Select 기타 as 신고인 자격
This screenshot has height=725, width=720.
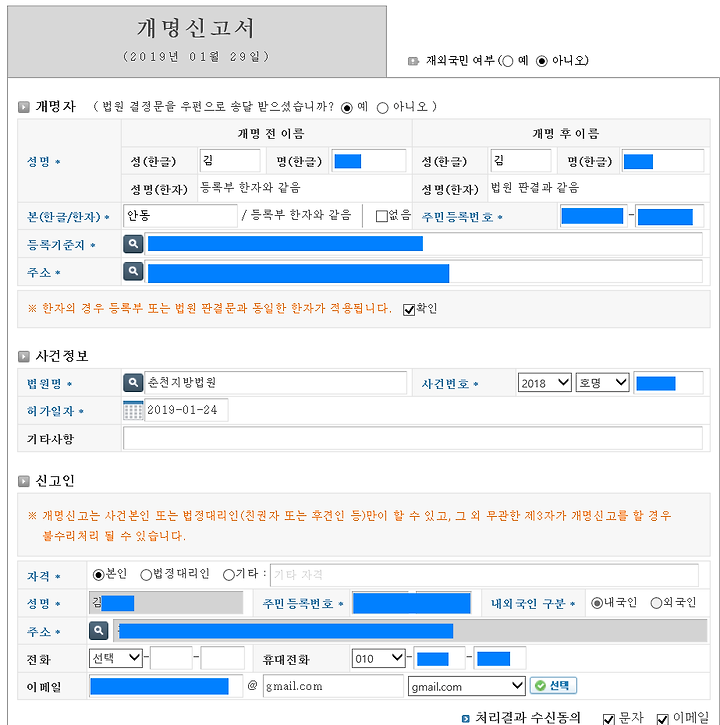click(x=228, y=575)
